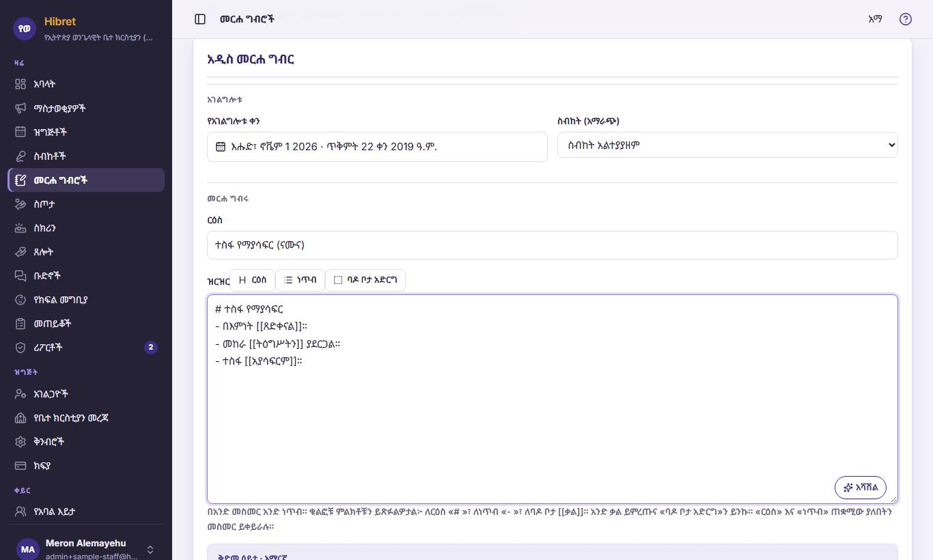Click the ማስታወቂያዎች megaphone icon
This screenshot has width=933, height=560.
pyautogui.click(x=20, y=108)
